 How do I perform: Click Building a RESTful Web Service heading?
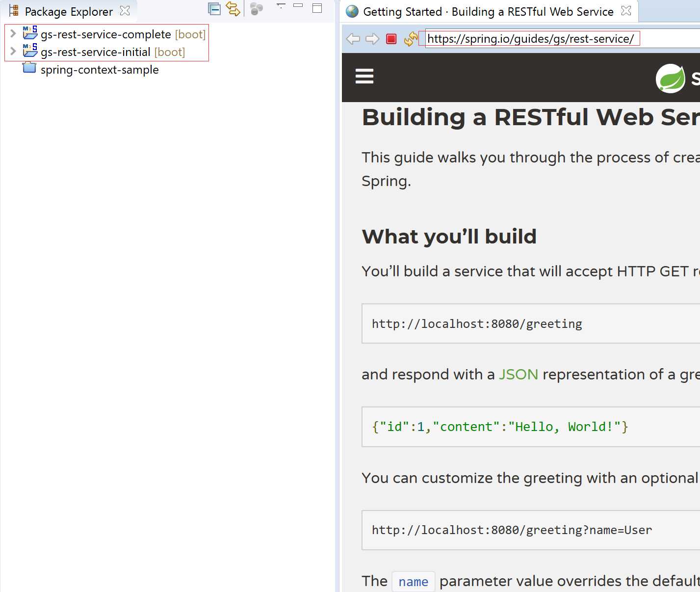[x=531, y=117]
